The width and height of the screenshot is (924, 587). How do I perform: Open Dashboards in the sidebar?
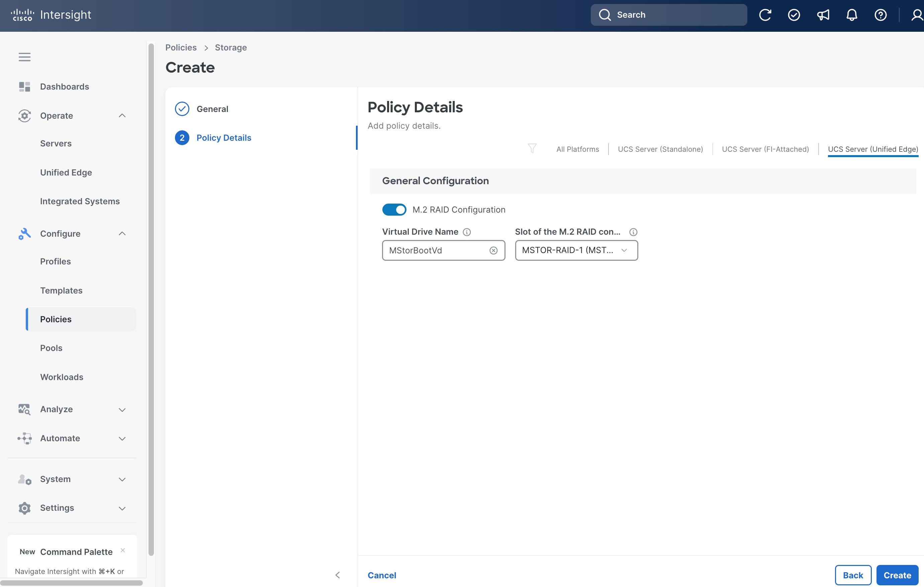click(65, 87)
